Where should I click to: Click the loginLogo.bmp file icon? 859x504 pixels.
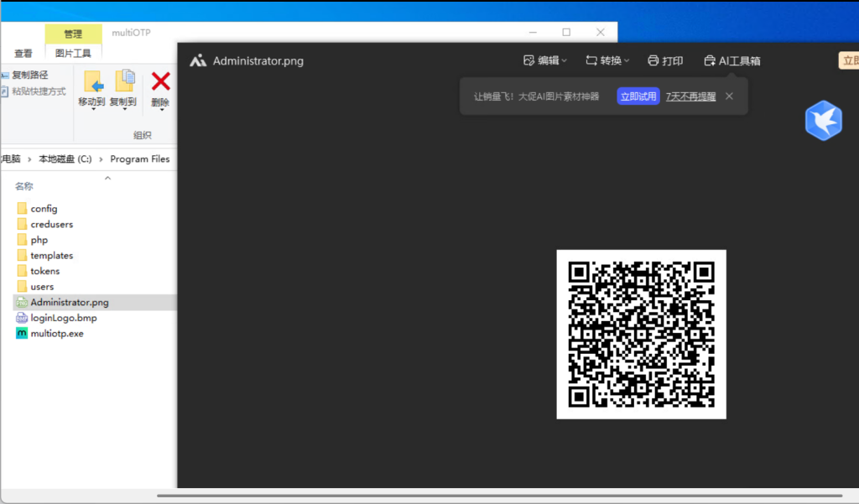click(x=21, y=318)
